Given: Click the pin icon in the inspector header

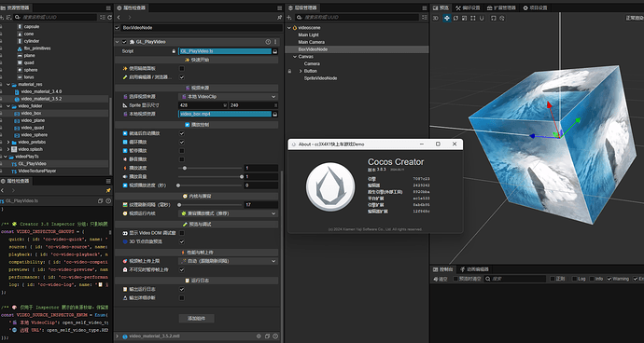Looking at the screenshot, I should (279, 18).
